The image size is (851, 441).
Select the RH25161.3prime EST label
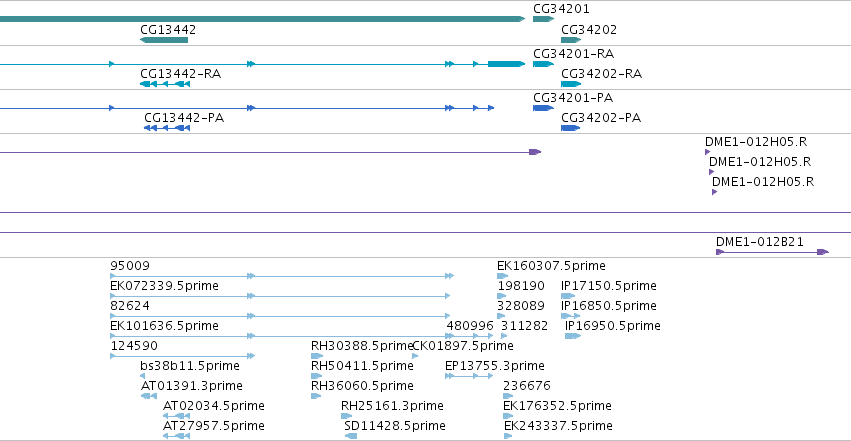(x=392, y=406)
